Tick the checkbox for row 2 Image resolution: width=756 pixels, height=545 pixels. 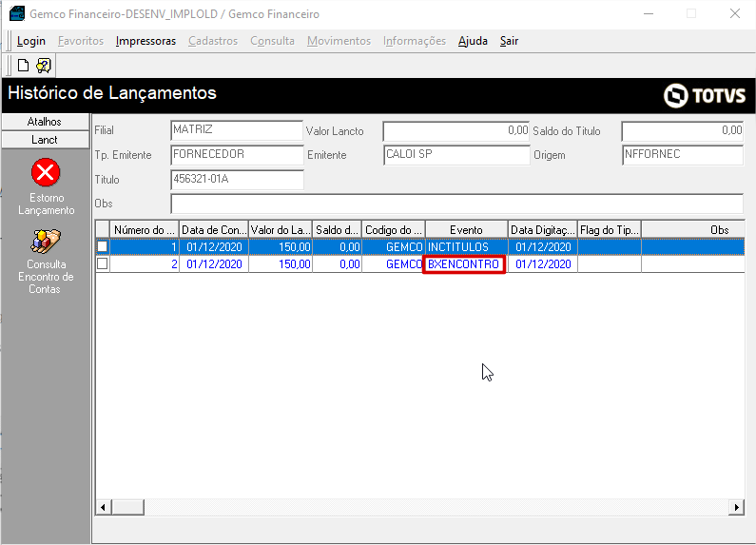pyautogui.click(x=102, y=263)
